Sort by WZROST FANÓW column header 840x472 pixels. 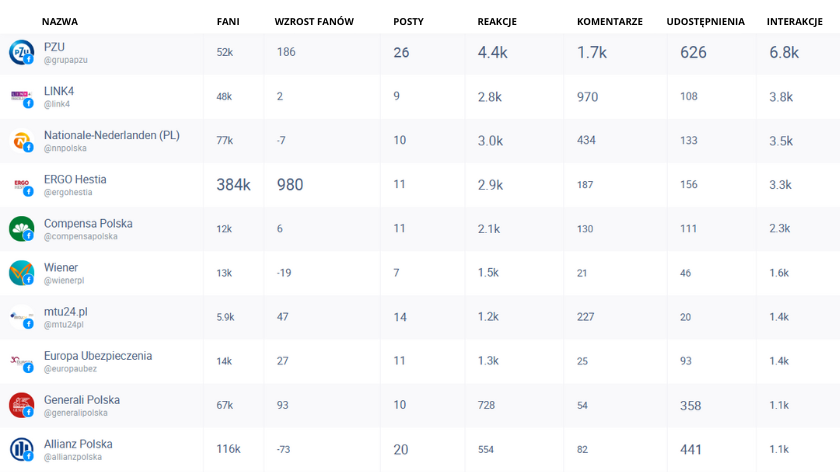[x=314, y=21]
